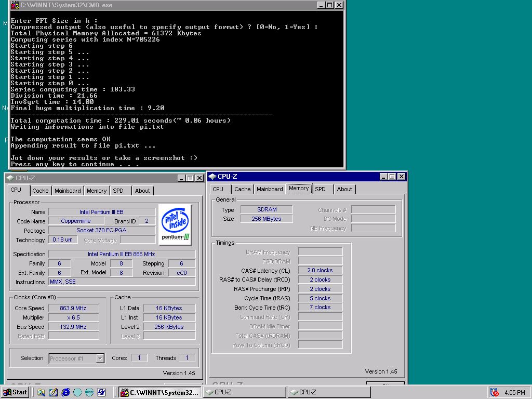Activate the second CPU-Z taskbar button
The height and width of the screenshot is (399, 532).
click(x=329, y=392)
